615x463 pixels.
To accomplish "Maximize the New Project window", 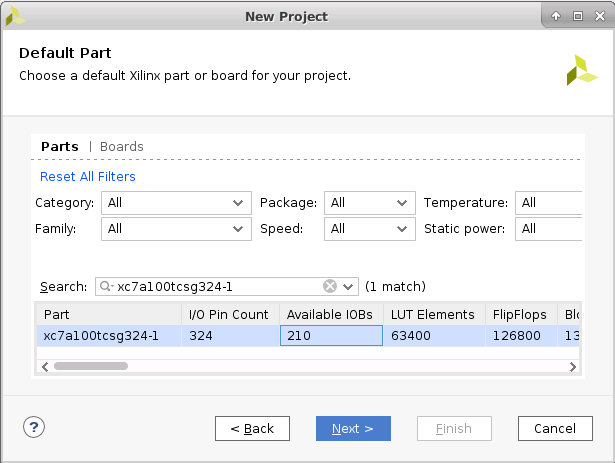I will pos(578,16).
